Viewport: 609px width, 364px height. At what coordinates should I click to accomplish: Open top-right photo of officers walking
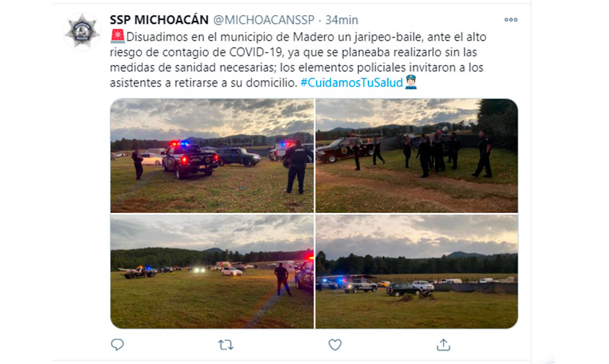(x=416, y=156)
